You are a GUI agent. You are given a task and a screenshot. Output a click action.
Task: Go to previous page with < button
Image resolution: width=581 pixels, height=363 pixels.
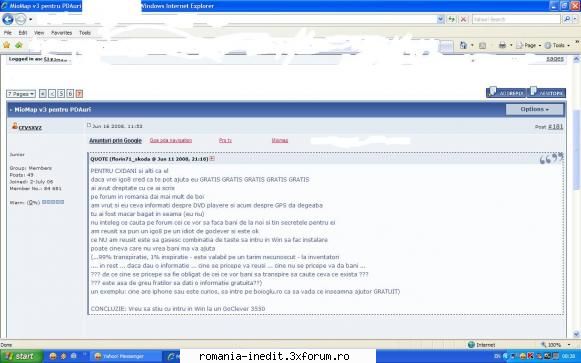pyautogui.click(x=52, y=94)
